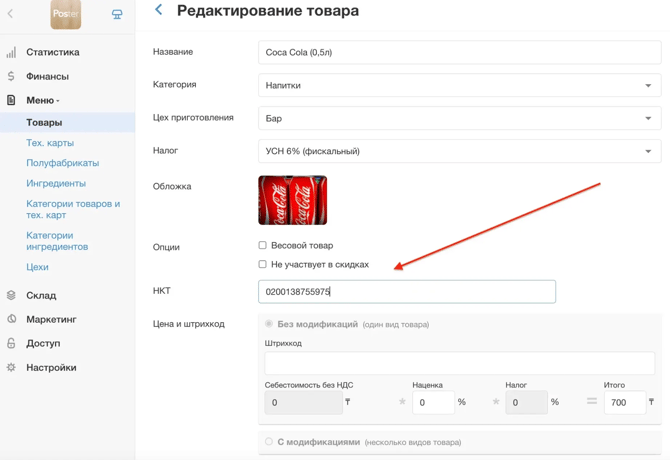Viewport: 670px width, 460px height.
Task: Enable the Весовой товар checkbox
Action: 263,245
